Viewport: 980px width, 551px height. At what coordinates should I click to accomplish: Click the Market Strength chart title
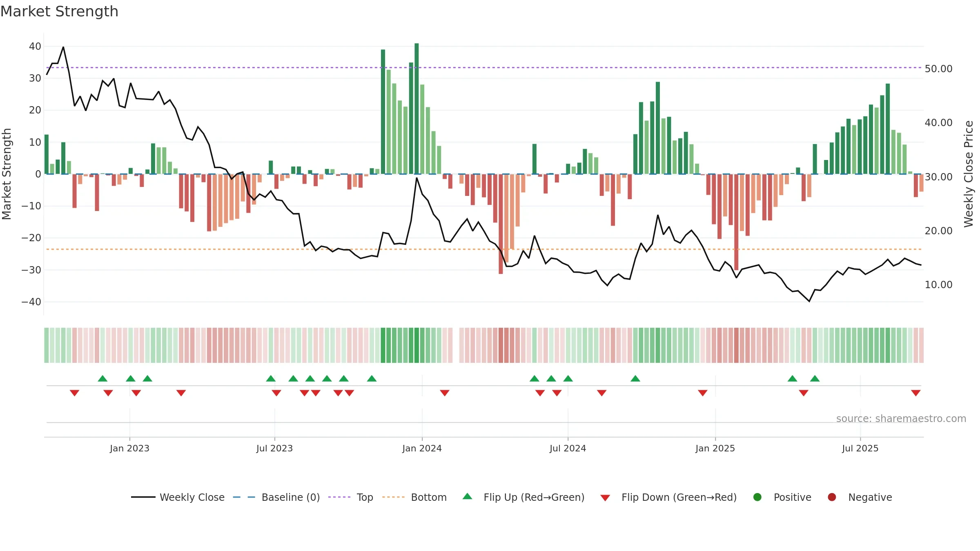tap(60, 11)
